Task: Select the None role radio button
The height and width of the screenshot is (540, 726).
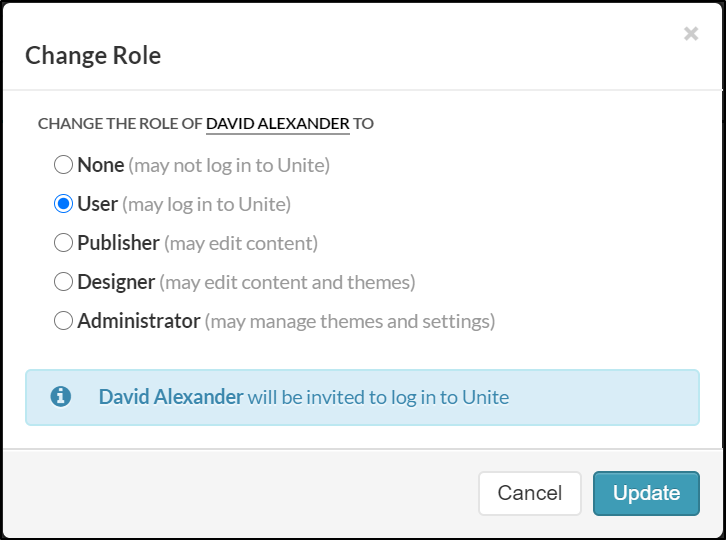Action: click(x=63, y=164)
